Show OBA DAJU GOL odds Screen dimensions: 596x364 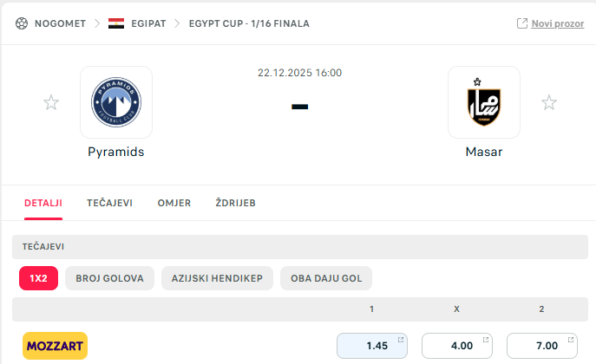(x=326, y=278)
